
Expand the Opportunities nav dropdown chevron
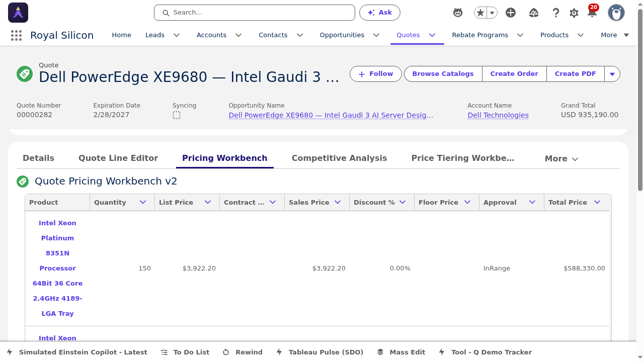376,35
